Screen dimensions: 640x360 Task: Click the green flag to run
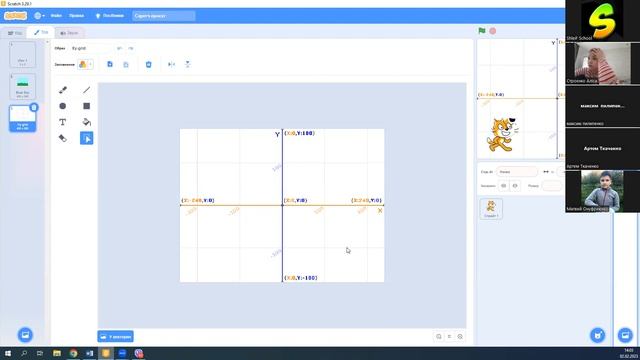click(x=482, y=31)
